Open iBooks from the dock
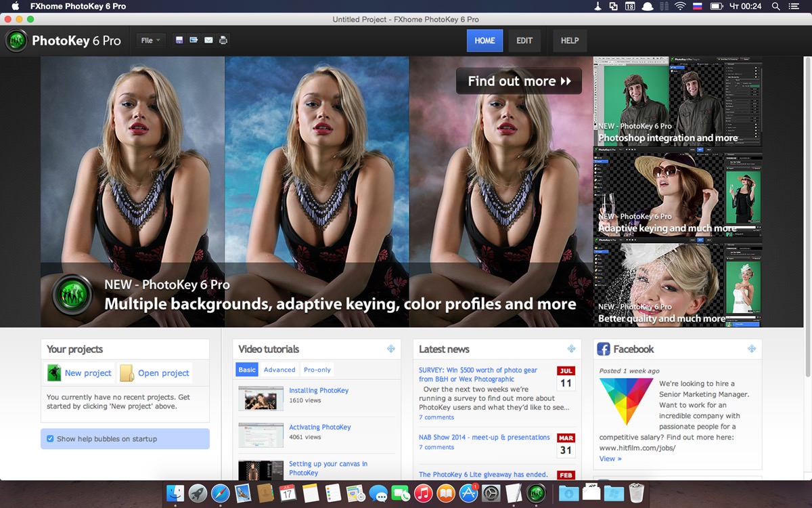 [x=446, y=493]
